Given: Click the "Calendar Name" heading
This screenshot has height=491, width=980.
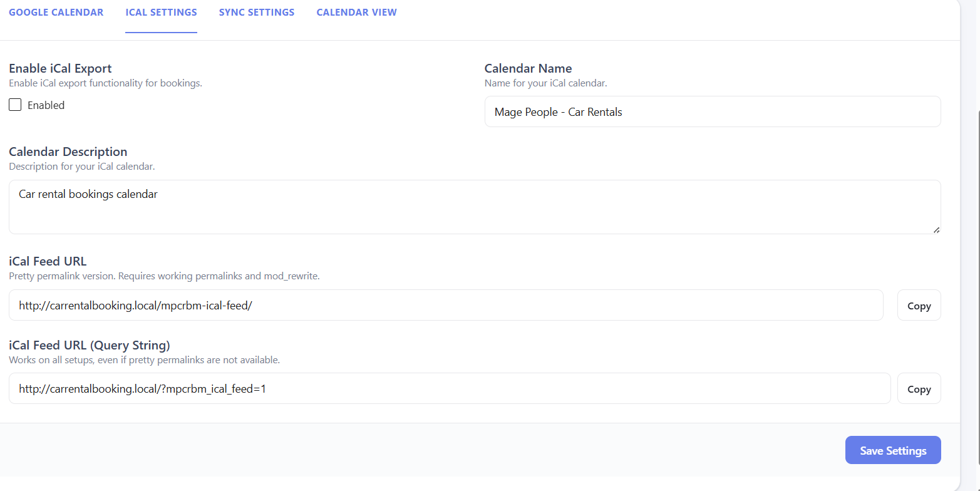Looking at the screenshot, I should pyautogui.click(x=529, y=68).
